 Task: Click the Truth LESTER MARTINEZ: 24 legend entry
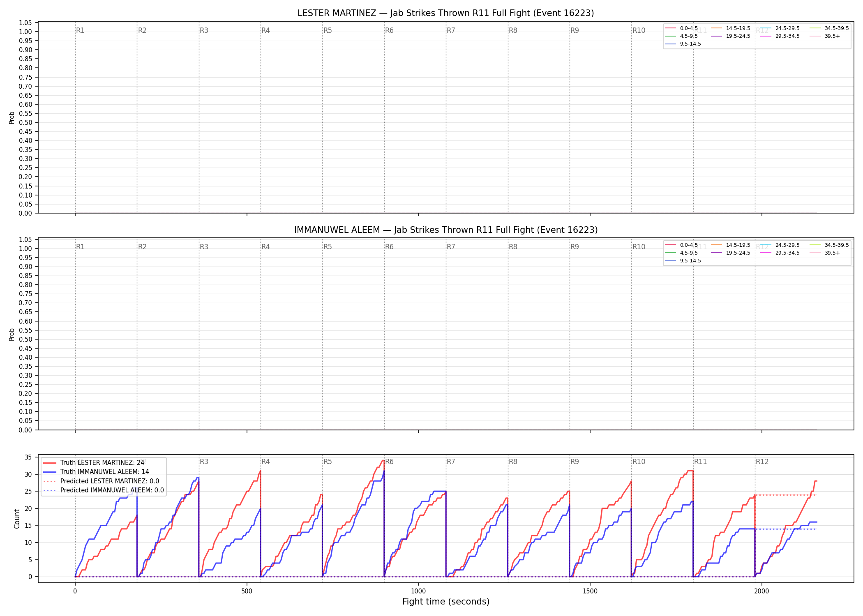tap(94, 463)
